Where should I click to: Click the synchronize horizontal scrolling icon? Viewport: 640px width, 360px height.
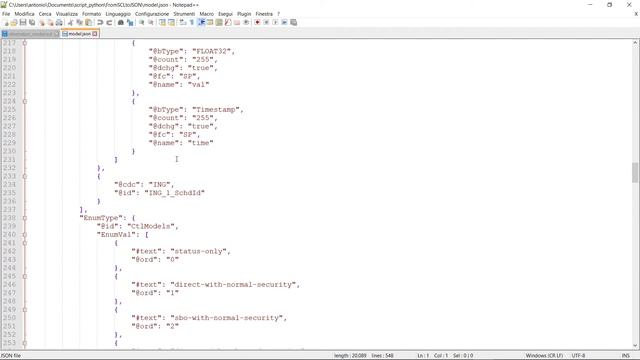[x=171, y=22]
